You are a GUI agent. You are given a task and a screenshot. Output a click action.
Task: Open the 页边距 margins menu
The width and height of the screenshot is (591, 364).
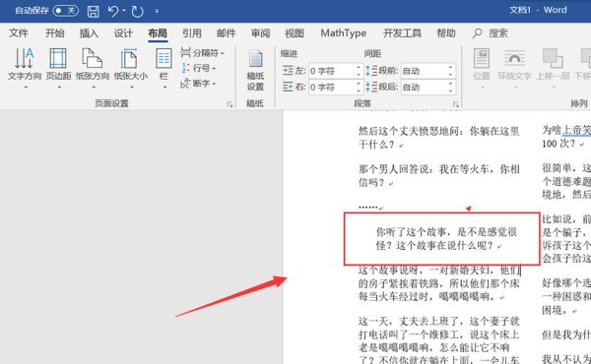click(x=58, y=69)
